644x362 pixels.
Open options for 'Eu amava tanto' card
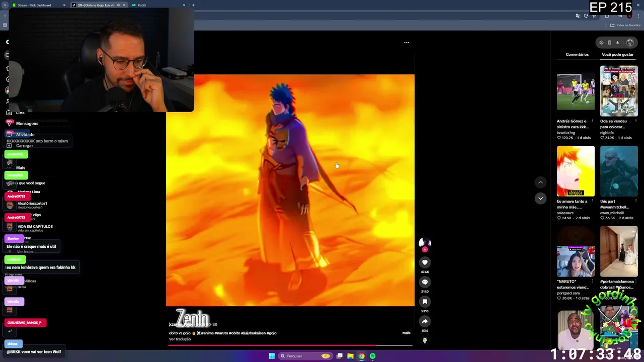click(x=592, y=201)
